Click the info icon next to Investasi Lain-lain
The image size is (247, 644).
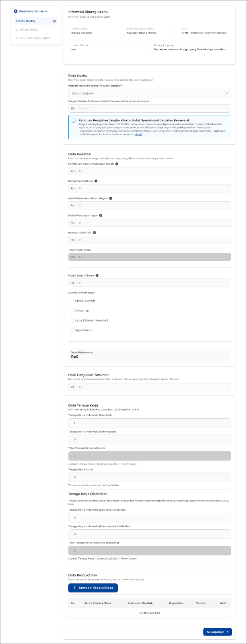click(95, 233)
